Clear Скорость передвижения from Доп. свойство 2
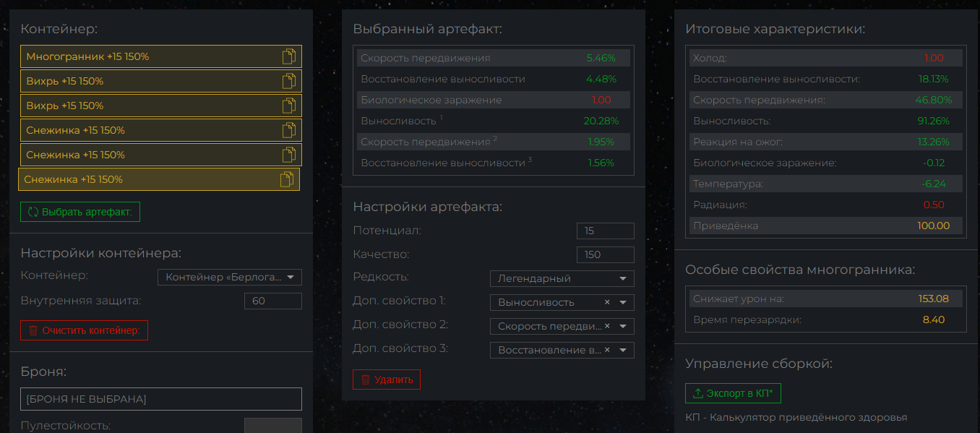Image resolution: width=980 pixels, height=433 pixels. point(607,326)
